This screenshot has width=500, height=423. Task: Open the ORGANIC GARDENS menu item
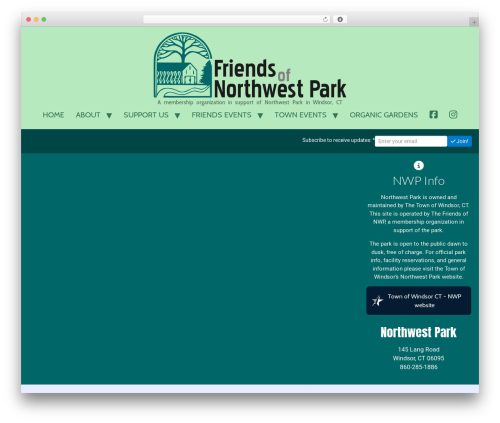(384, 115)
